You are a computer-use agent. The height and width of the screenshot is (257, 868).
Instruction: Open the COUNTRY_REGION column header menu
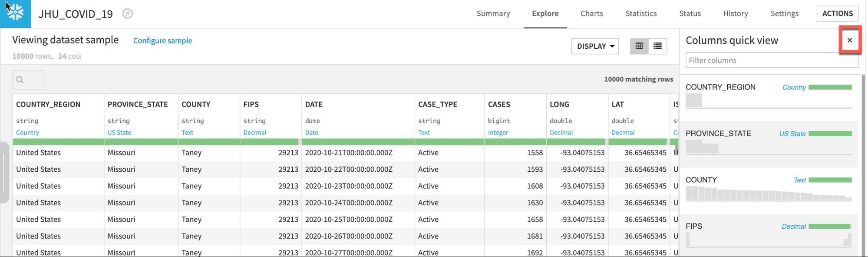point(48,104)
